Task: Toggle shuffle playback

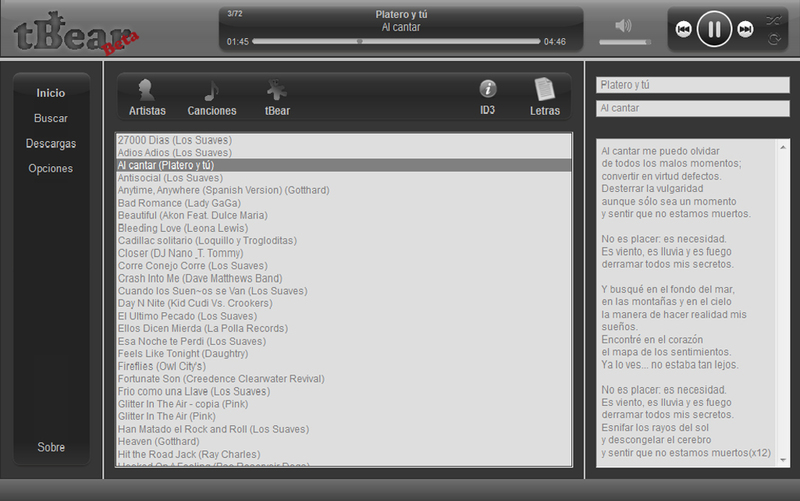Action: [773, 20]
